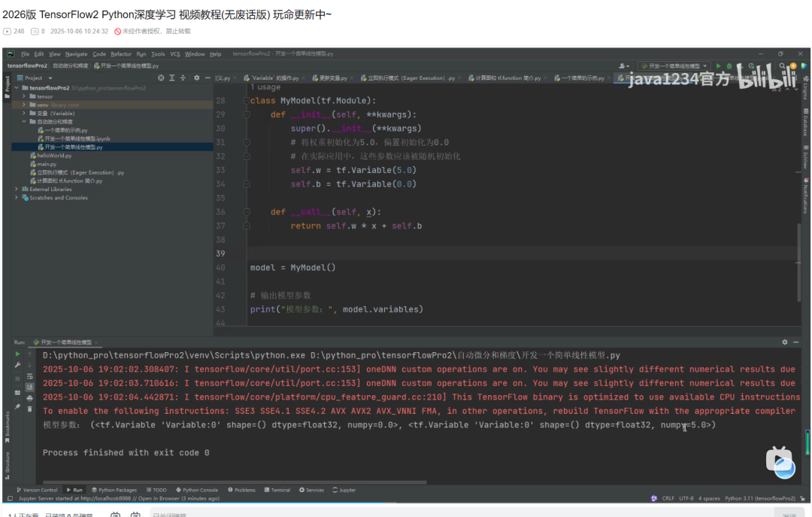Hide the Project panel with minus icon
The width and height of the screenshot is (812, 517).
(x=208, y=78)
